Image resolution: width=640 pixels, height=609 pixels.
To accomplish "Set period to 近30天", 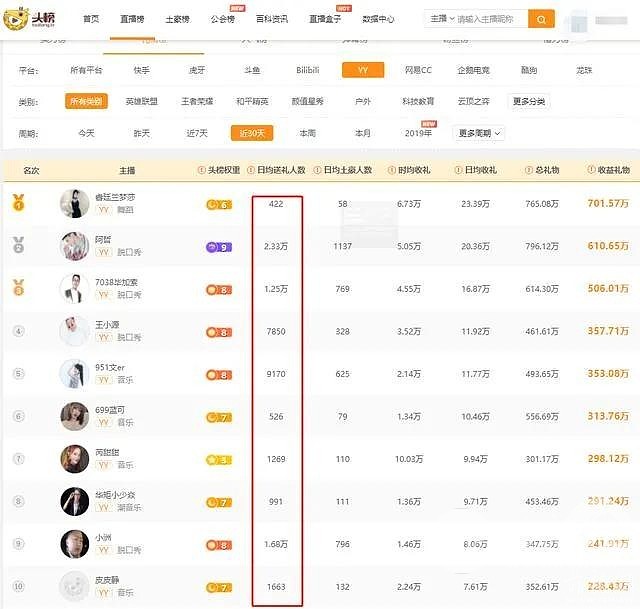I will (x=252, y=133).
